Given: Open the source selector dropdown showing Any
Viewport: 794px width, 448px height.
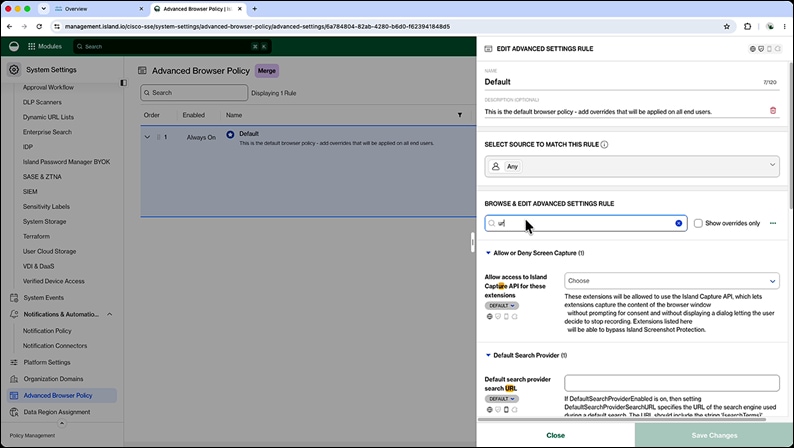Looking at the screenshot, I should [x=632, y=167].
